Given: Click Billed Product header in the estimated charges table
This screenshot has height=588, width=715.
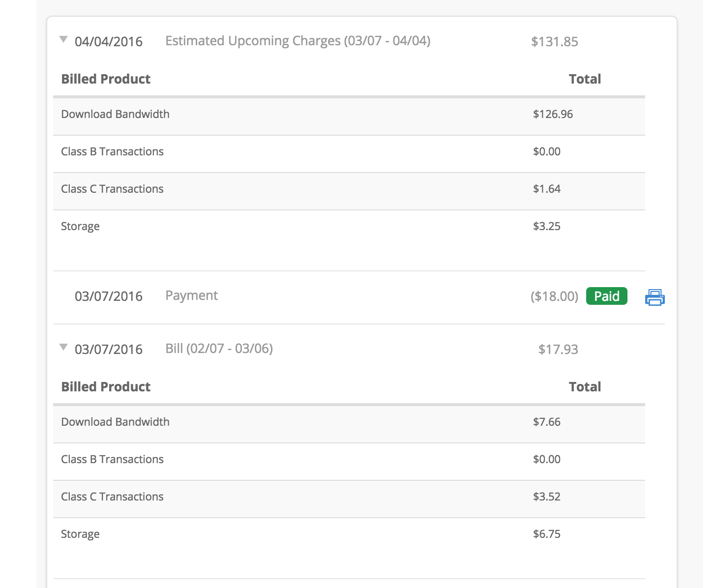Looking at the screenshot, I should pos(106,79).
